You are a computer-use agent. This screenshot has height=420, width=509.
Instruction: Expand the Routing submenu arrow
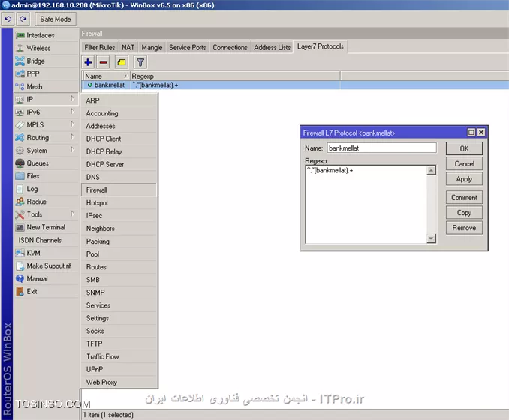(x=72, y=137)
